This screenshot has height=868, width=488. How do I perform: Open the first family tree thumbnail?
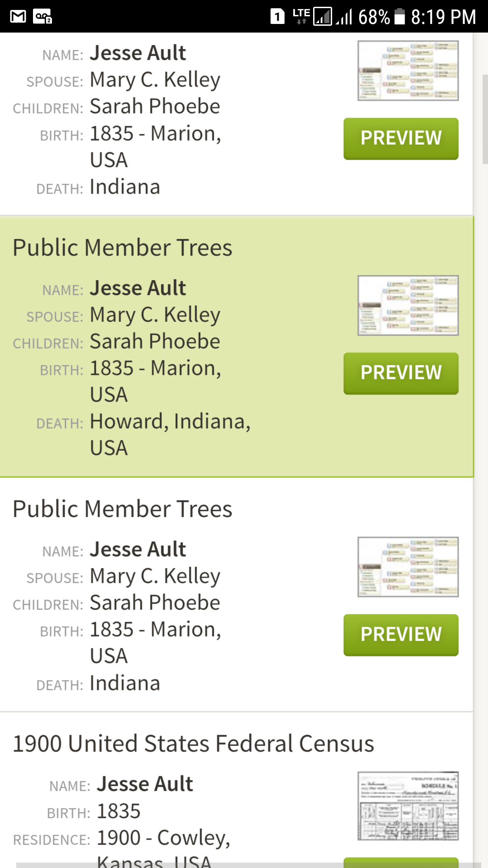click(408, 71)
